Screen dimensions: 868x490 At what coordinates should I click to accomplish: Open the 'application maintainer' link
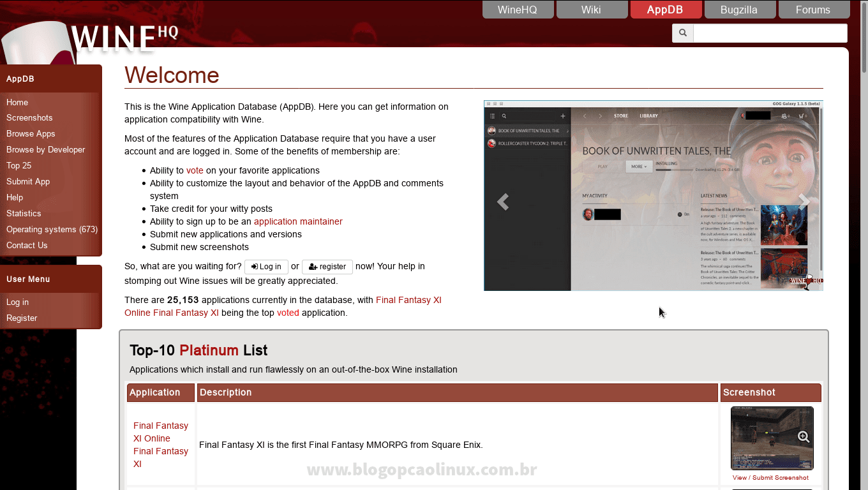(x=298, y=221)
